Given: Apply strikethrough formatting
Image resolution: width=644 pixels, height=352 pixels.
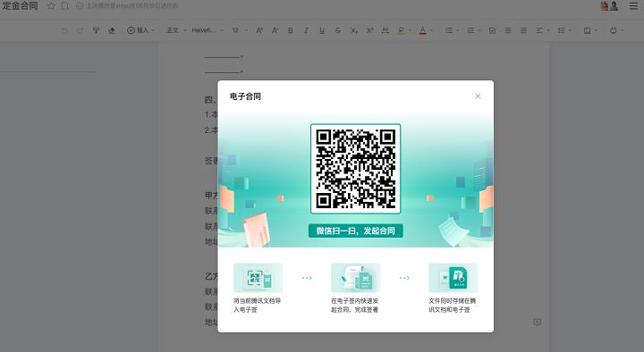Looking at the screenshot, I should coord(337,30).
